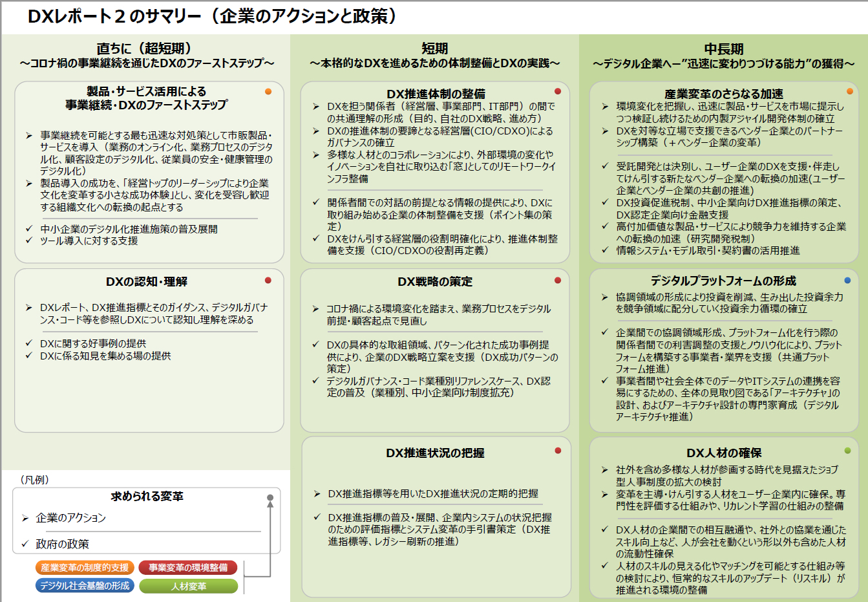
Task: Click text DXに係る知見を集める場の提供
Action: (x=105, y=356)
